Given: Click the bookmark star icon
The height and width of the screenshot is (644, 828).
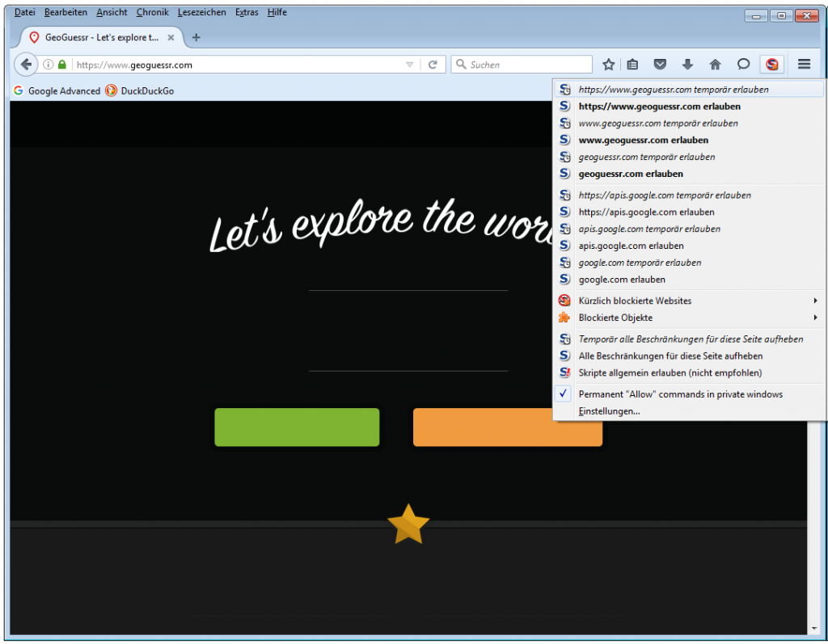Looking at the screenshot, I should coord(608,65).
